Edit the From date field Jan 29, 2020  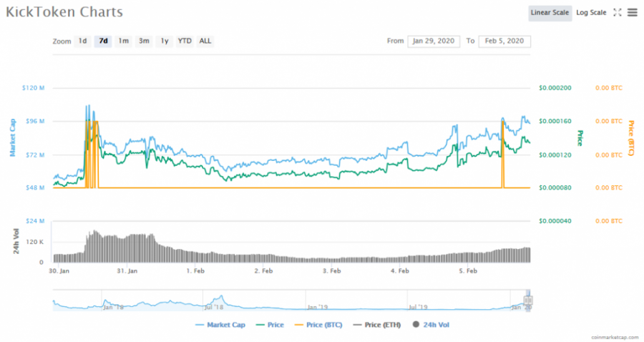(x=434, y=41)
